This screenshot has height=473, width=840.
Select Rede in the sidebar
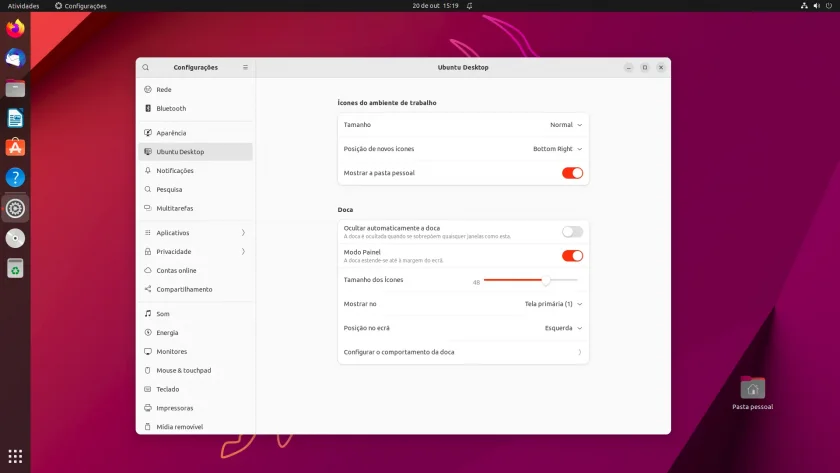pyautogui.click(x=196, y=89)
